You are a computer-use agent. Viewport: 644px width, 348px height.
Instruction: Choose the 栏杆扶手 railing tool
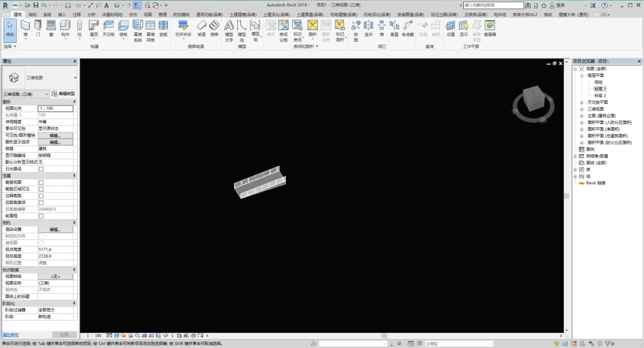tap(183, 29)
